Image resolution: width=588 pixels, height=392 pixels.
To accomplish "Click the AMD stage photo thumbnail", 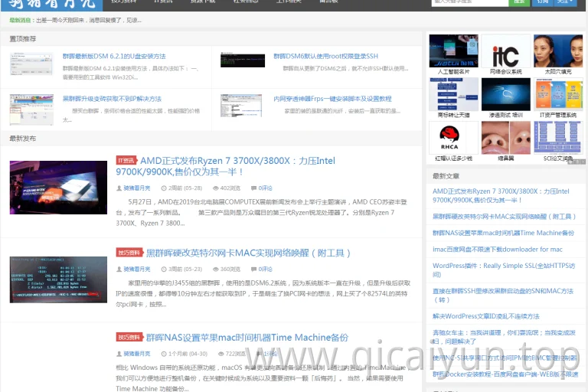I will coord(58,188).
